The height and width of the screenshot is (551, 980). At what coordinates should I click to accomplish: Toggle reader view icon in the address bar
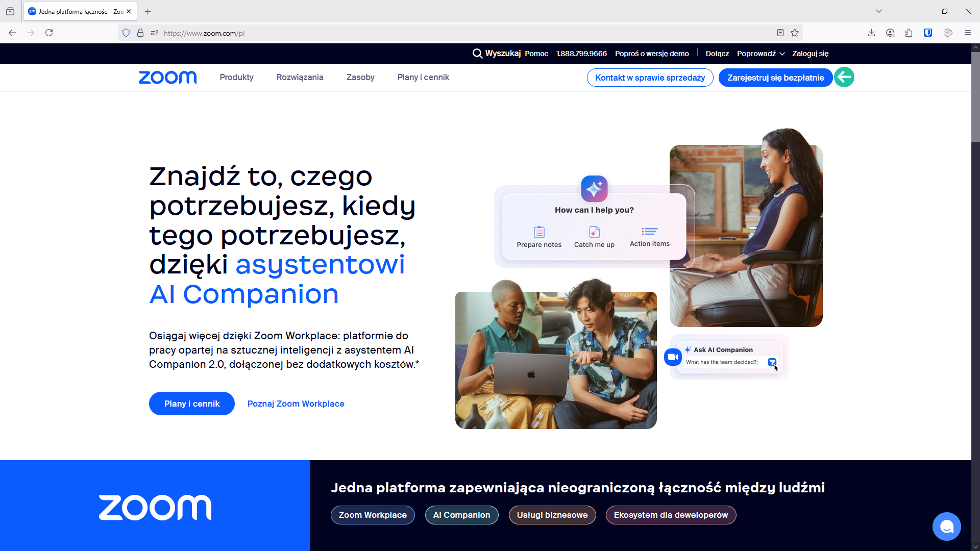[780, 33]
